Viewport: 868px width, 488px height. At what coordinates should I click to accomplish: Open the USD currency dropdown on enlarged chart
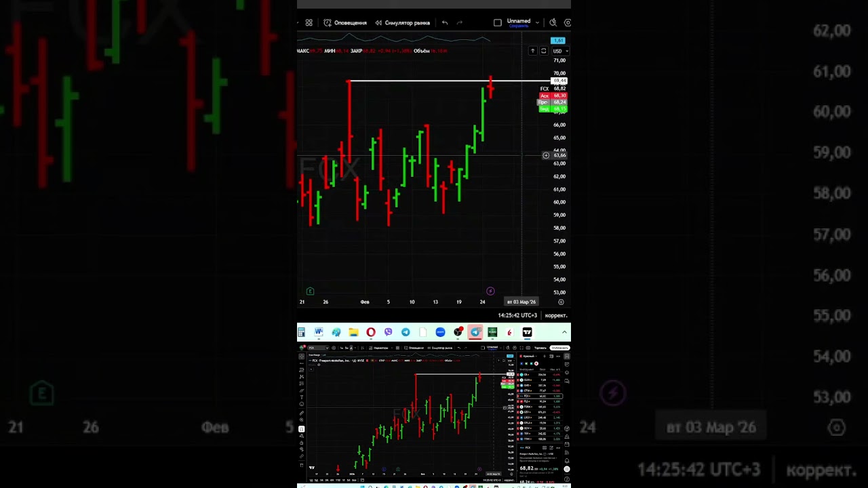[560, 51]
